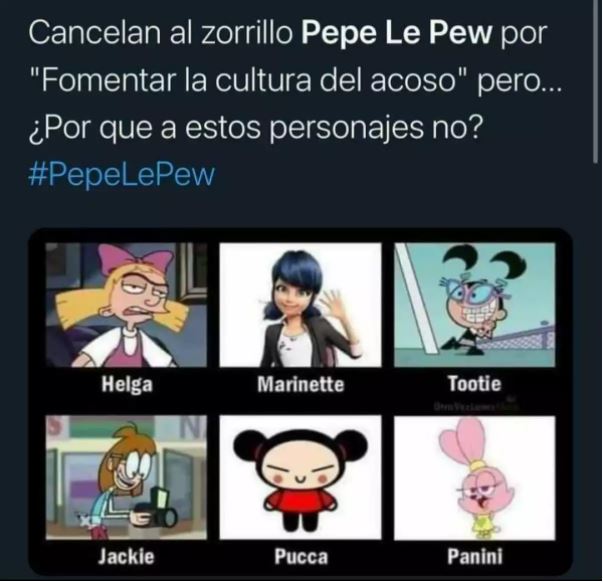This screenshot has width=603, height=582.
Task: Click the Helga caption label
Action: (x=127, y=385)
